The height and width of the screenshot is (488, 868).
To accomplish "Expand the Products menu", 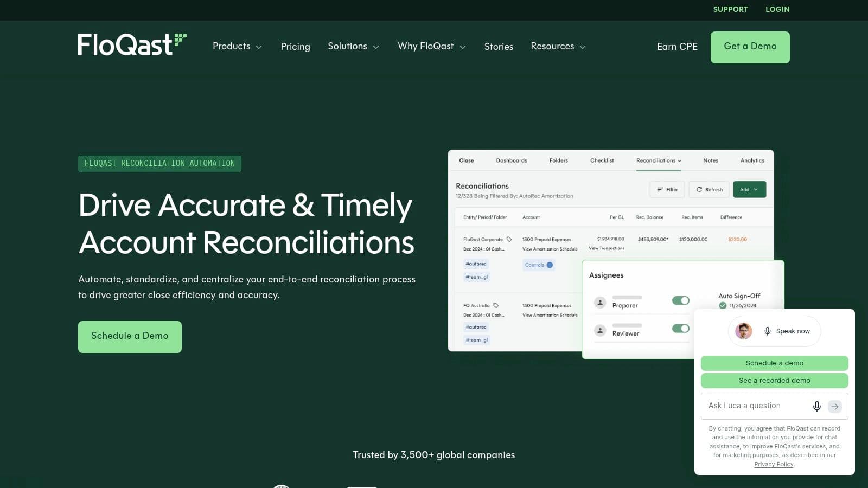I will (x=237, y=47).
